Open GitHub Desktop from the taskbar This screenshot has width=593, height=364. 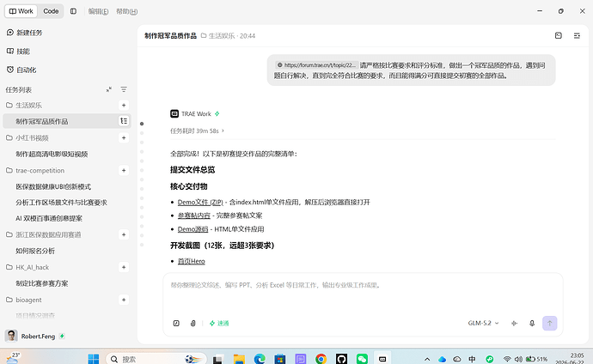(x=341, y=359)
